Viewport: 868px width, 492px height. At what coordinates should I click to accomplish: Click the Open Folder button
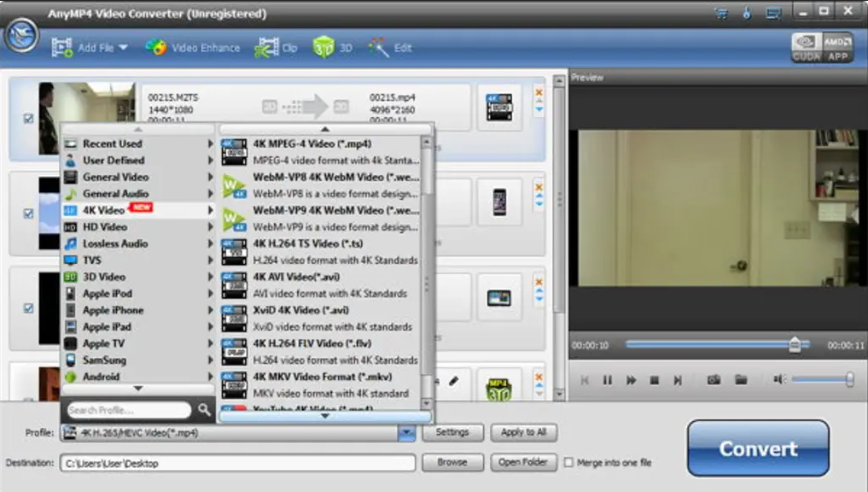pyautogui.click(x=524, y=462)
